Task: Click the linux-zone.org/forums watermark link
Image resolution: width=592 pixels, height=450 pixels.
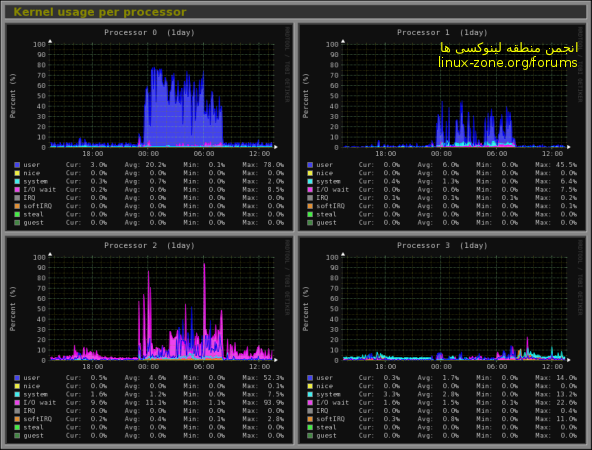Action: [x=508, y=62]
